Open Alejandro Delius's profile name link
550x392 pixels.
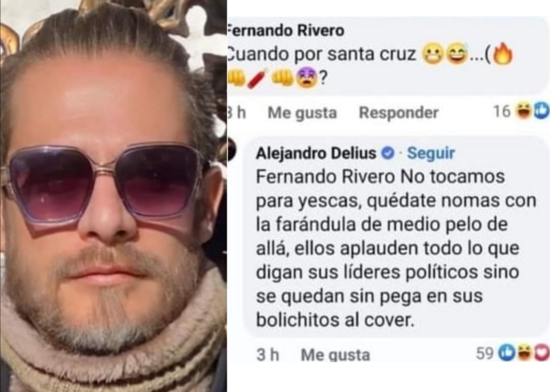click(x=316, y=153)
